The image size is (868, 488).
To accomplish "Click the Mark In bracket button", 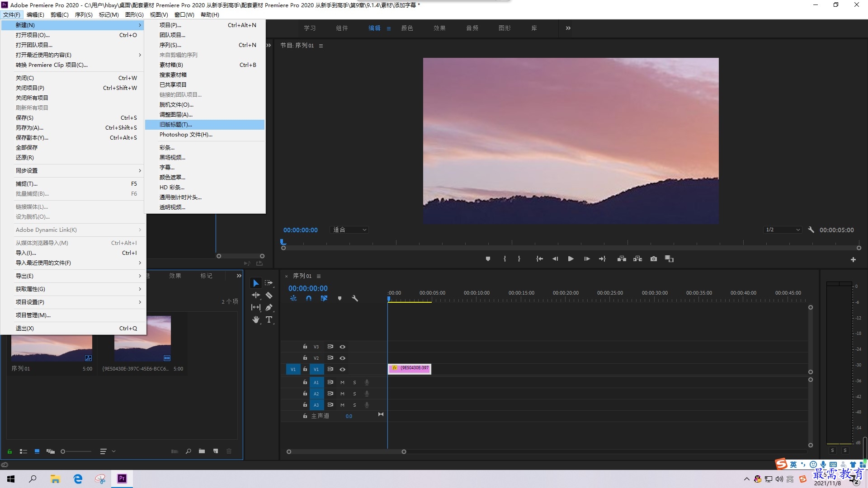I will point(505,259).
